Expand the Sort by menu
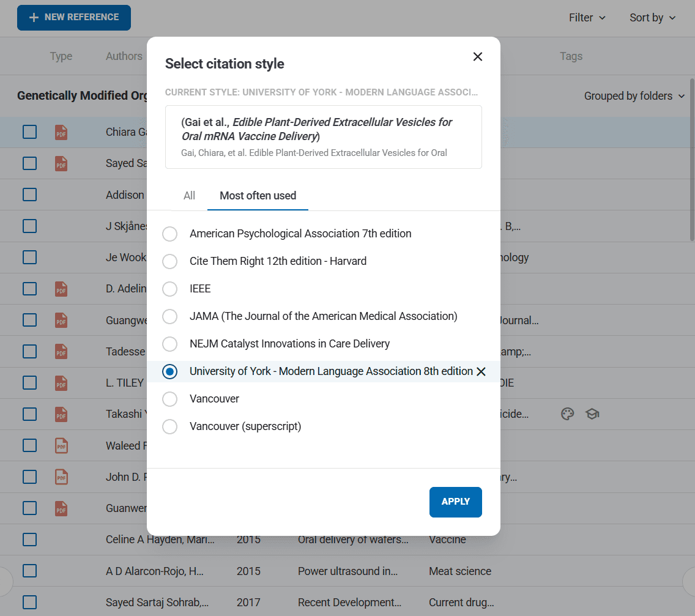Viewport: 695px width, 616px height. (x=652, y=18)
